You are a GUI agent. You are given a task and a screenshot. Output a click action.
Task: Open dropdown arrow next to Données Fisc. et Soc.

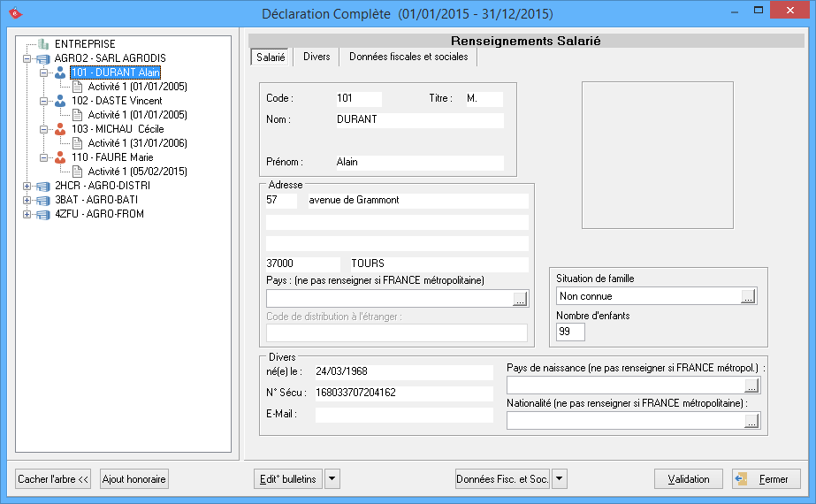559,479
